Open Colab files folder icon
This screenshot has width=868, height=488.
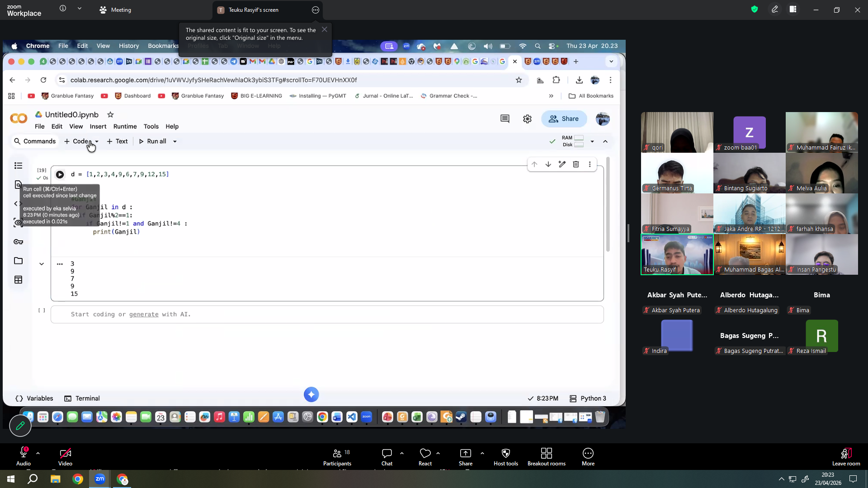point(18,261)
